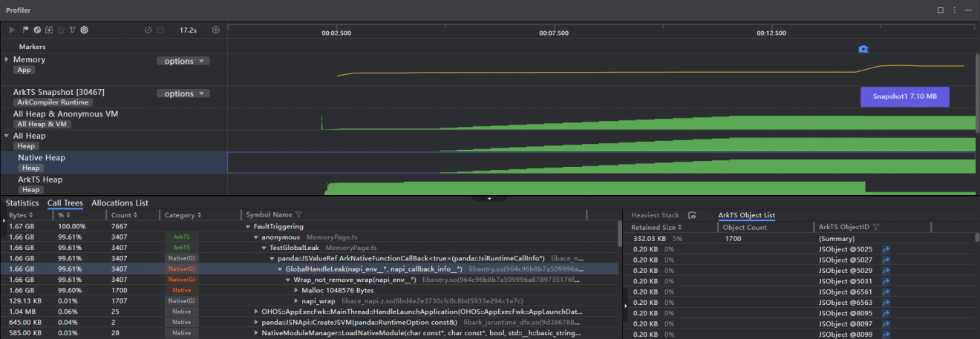Viewport: 980px width, 339px height.
Task: Jump to JSObject @8097 via arrow icon
Action: click(x=886, y=324)
